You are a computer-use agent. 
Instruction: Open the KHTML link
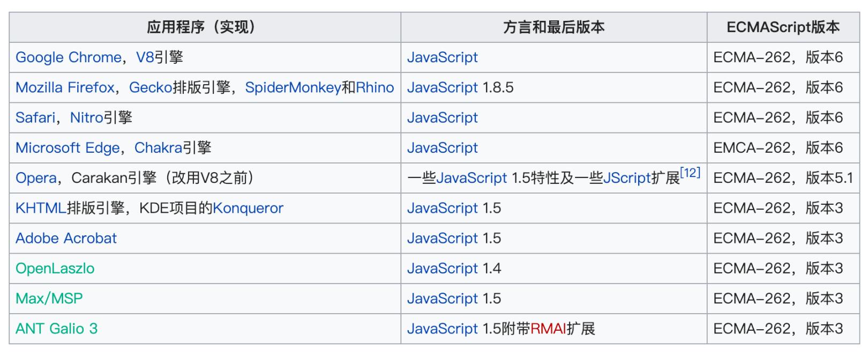(41, 207)
